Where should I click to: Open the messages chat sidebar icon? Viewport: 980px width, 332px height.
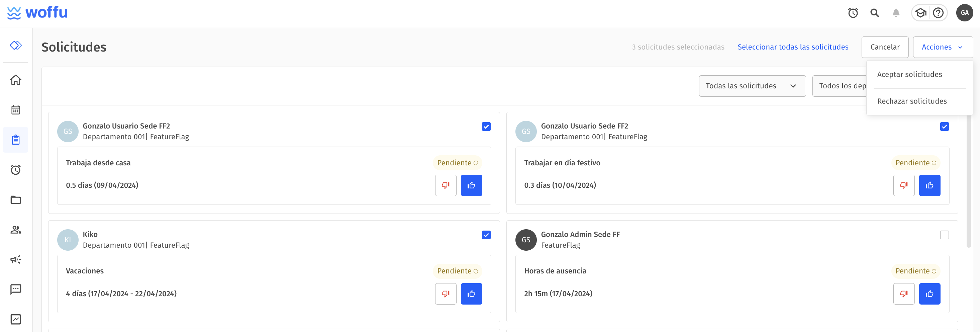[16, 289]
